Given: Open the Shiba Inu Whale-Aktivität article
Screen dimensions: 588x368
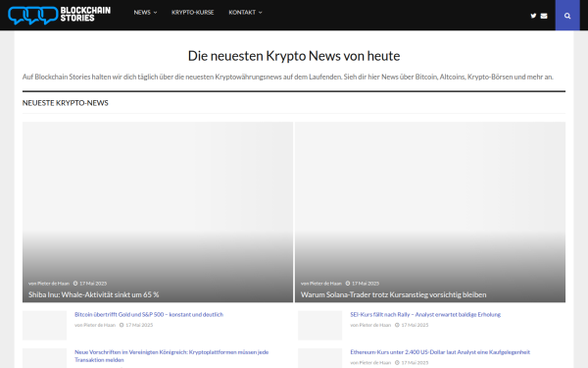Looking at the screenshot, I should click(x=94, y=294).
